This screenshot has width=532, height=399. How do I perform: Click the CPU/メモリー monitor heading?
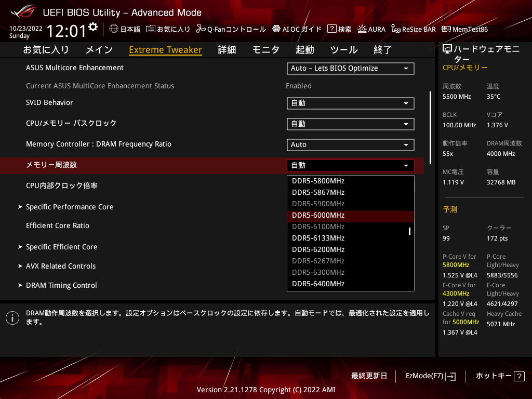point(465,68)
